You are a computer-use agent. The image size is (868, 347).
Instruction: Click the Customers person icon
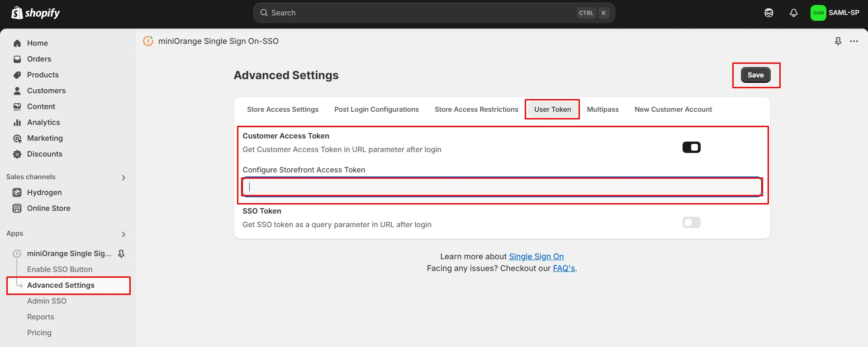17,90
